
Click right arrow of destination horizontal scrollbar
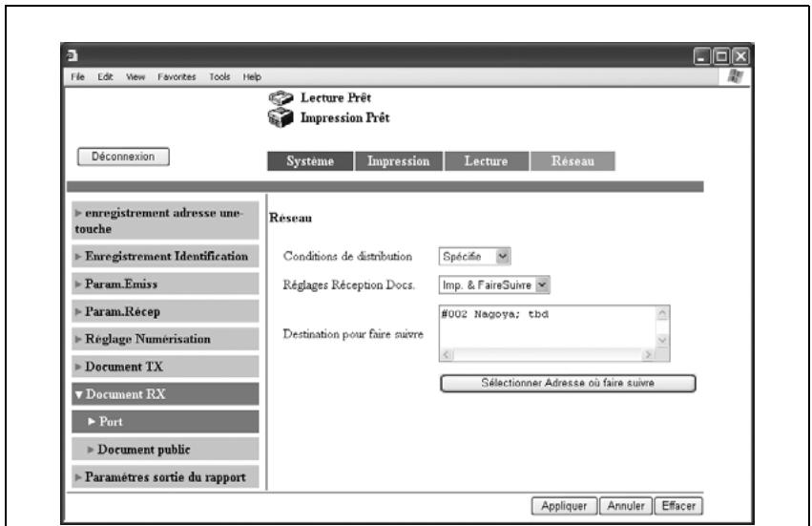(648, 355)
